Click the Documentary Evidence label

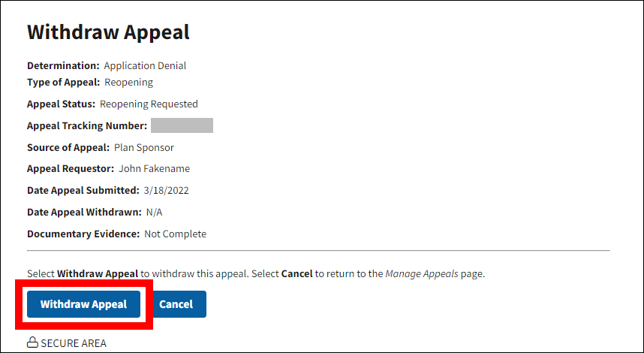(x=83, y=234)
